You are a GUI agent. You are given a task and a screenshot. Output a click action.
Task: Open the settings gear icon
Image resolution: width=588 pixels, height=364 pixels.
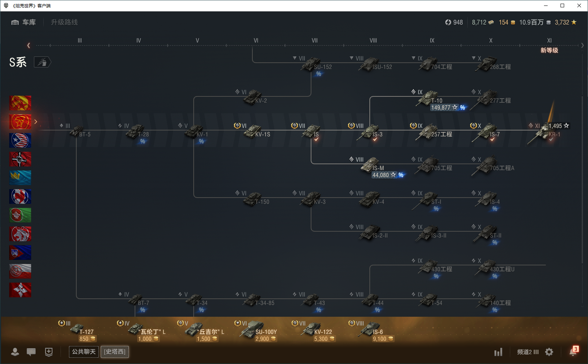click(549, 352)
